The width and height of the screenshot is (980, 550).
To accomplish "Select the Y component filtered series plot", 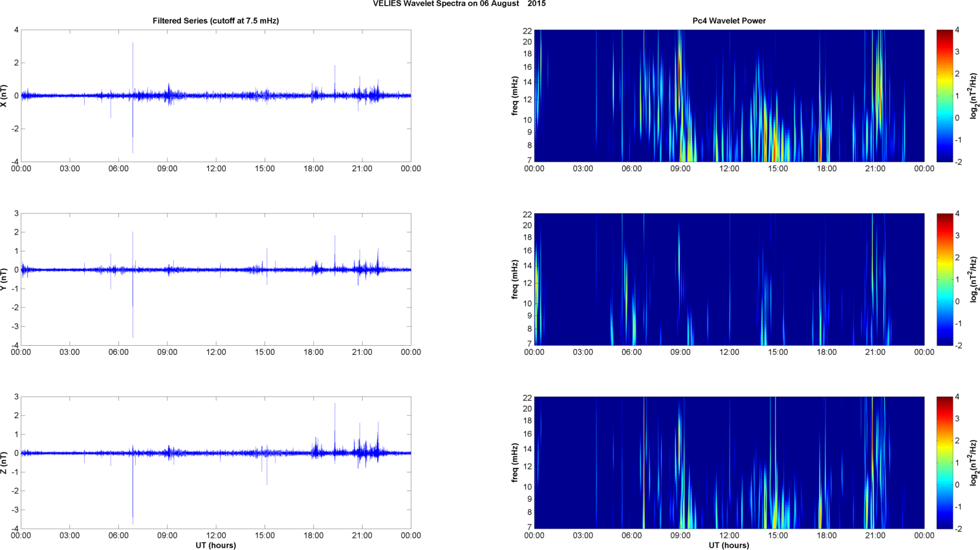I will 216,279.
